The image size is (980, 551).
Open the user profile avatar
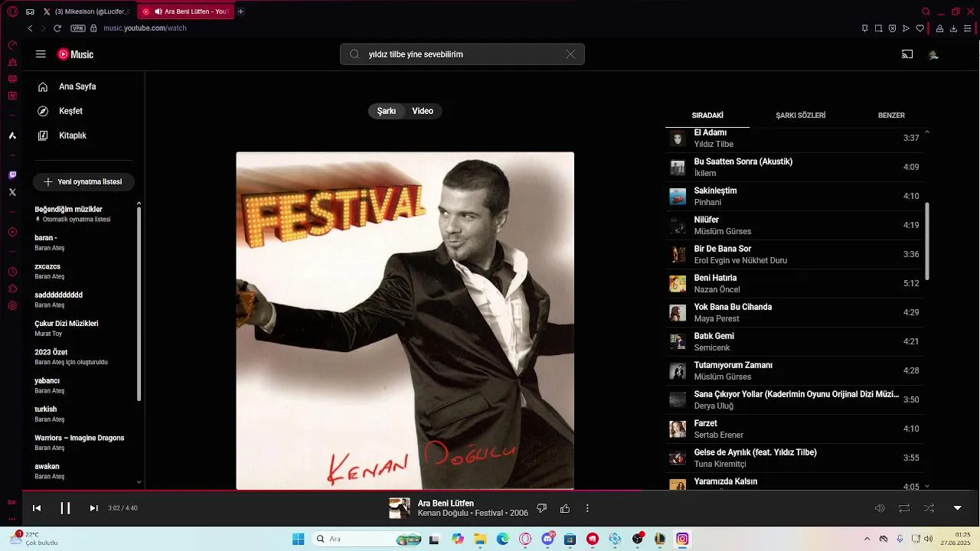tap(933, 54)
